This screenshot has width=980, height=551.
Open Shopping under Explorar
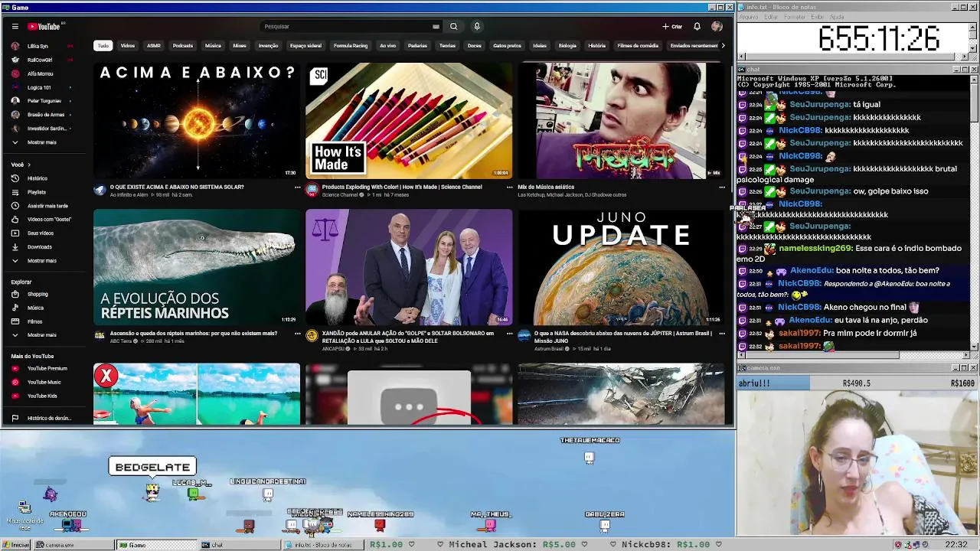[38, 294]
